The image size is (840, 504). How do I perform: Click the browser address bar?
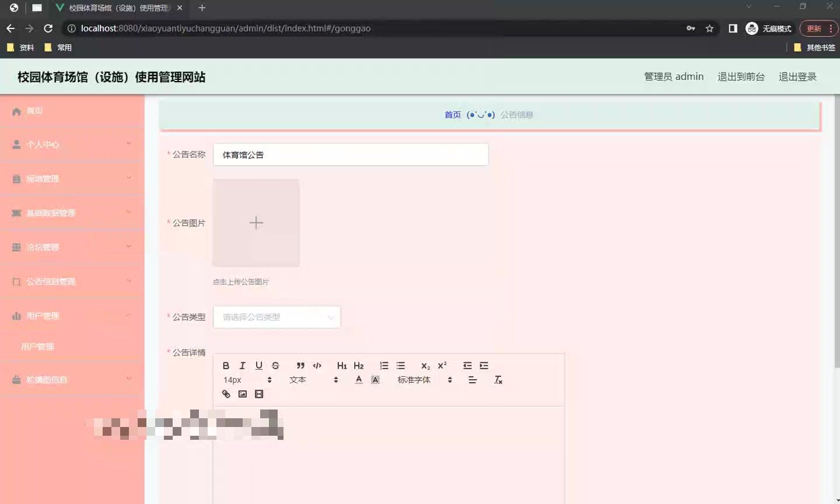coord(373,29)
